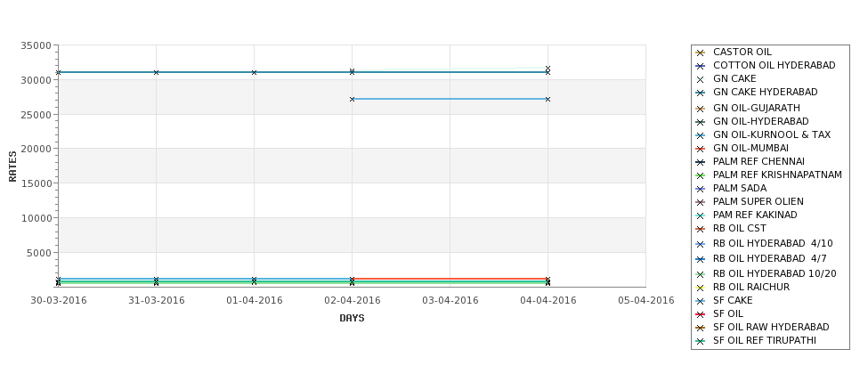
Task: Click the RATES y-axis title
Action: click(12, 167)
